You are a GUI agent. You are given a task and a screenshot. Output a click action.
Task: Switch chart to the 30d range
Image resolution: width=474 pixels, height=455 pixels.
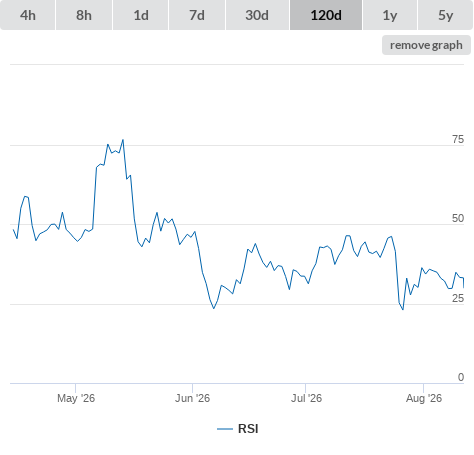[x=257, y=15]
